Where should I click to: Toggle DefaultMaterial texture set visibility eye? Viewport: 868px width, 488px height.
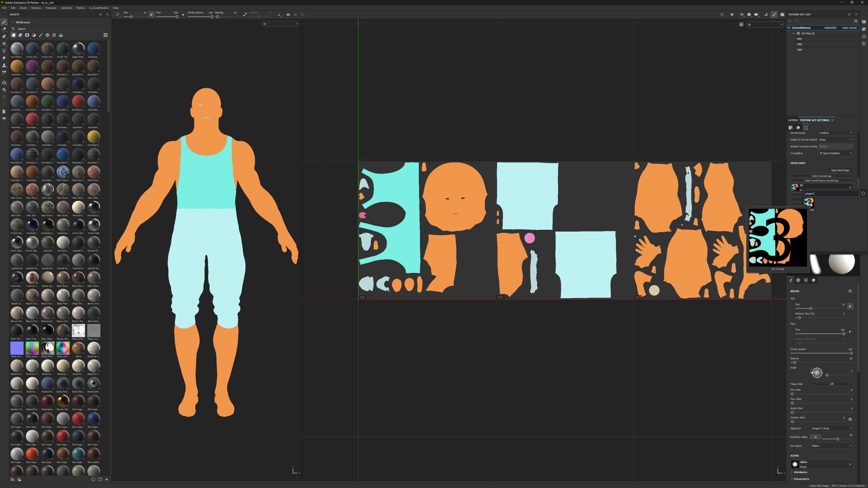tap(789, 28)
